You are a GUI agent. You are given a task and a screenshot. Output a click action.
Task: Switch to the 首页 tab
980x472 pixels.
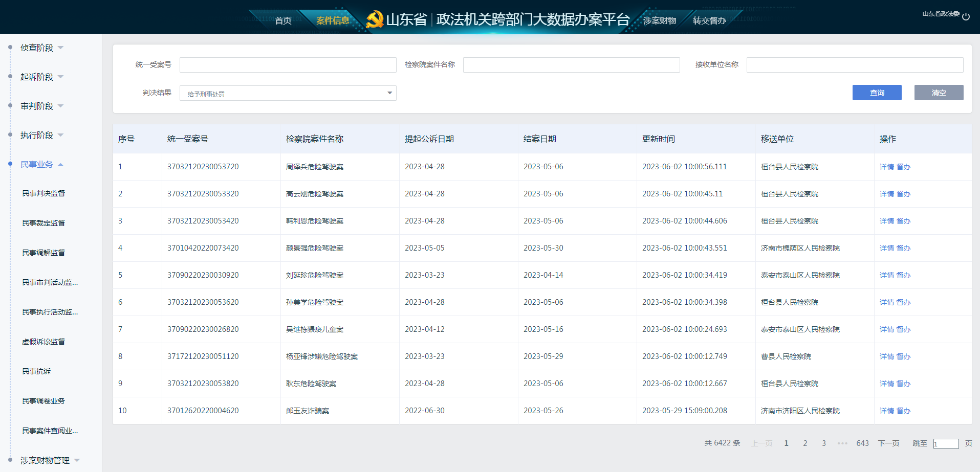(283, 20)
